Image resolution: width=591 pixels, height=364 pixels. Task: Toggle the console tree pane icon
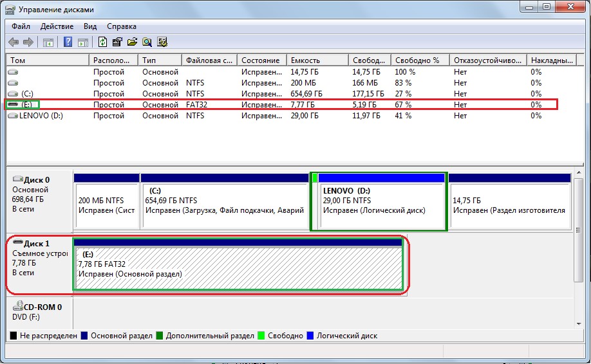tap(48, 42)
